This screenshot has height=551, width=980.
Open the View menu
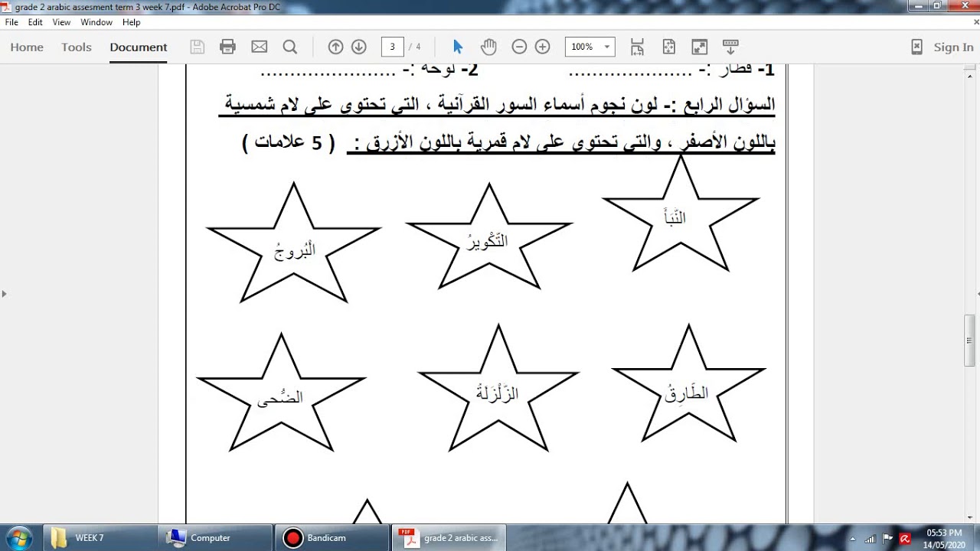point(61,22)
